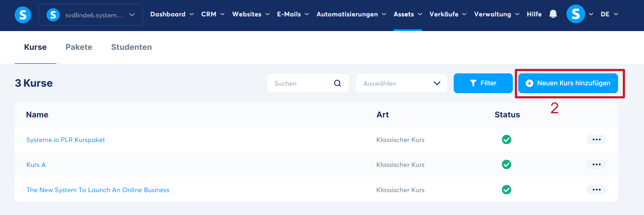Image resolution: width=644 pixels, height=215 pixels.
Task: Focus the Suchen search field
Action: (x=308, y=83)
